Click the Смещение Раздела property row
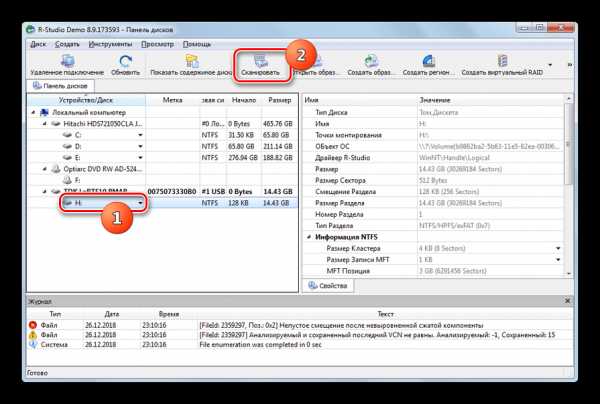This screenshot has width=600, height=404. tap(434, 192)
